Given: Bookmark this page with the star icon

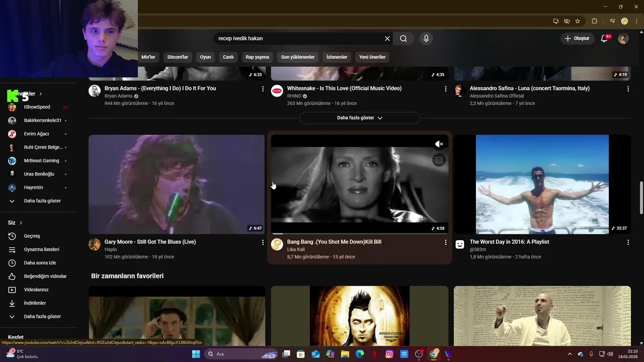Looking at the screenshot, I should tap(578, 21).
